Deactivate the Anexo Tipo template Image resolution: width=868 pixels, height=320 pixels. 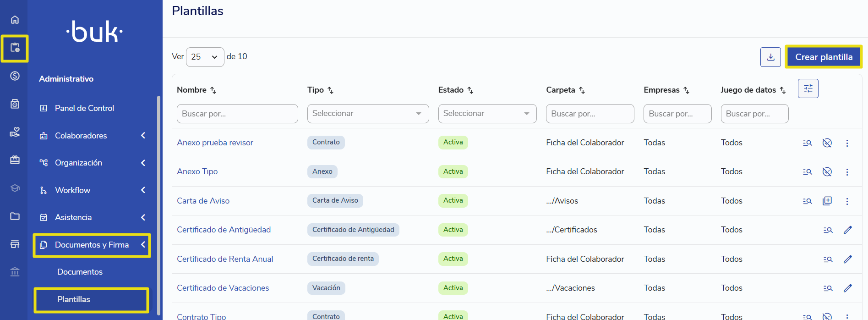(827, 172)
